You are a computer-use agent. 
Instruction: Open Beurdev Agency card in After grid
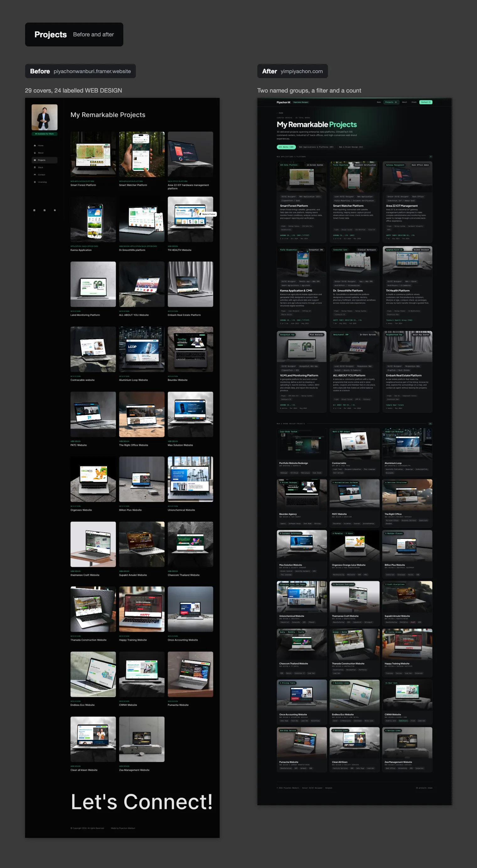coord(302,503)
